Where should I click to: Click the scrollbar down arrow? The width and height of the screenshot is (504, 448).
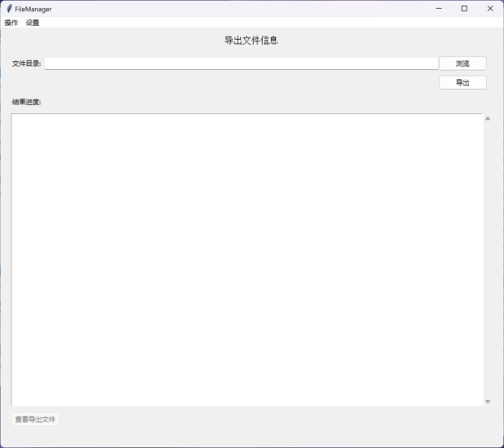(488, 402)
